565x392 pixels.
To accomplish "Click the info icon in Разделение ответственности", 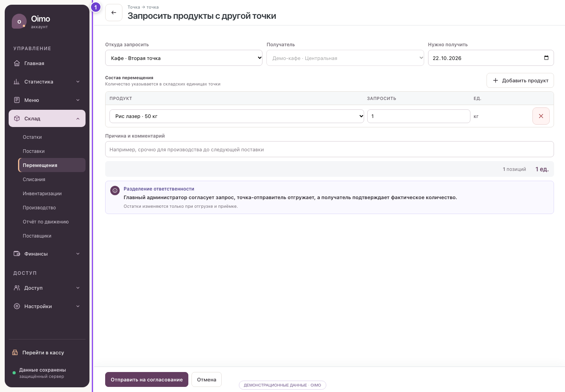I will tap(115, 191).
